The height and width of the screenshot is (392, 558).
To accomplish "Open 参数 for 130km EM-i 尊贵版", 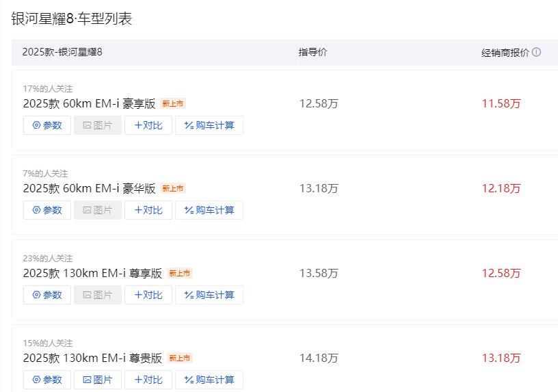I will (x=47, y=380).
